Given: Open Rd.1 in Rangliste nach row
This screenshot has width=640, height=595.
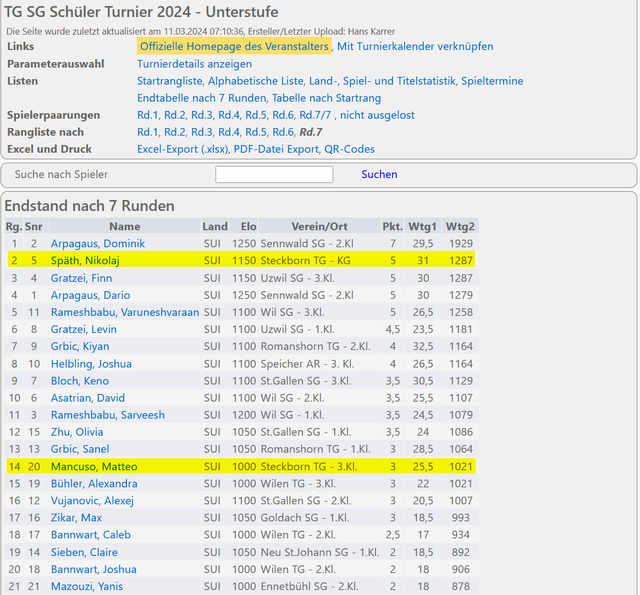Looking at the screenshot, I should point(148,132).
